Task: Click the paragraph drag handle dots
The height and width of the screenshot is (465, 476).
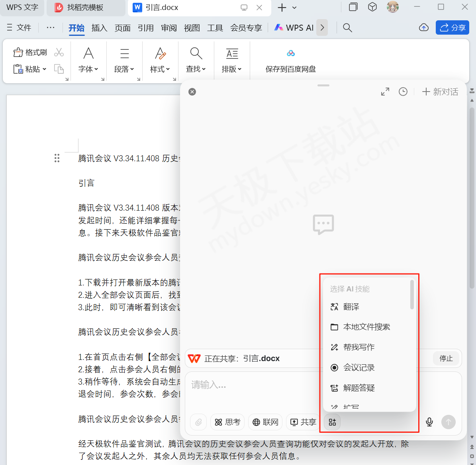Action: tap(57, 158)
